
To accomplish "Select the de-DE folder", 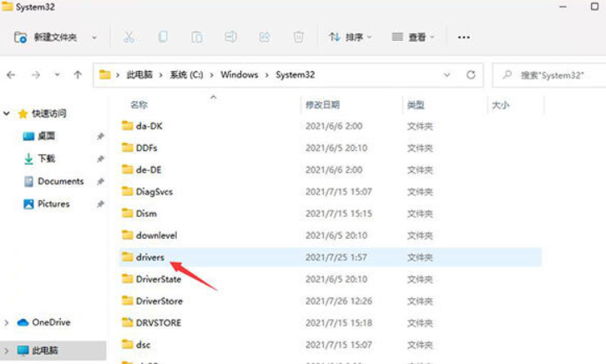I will 149,169.
